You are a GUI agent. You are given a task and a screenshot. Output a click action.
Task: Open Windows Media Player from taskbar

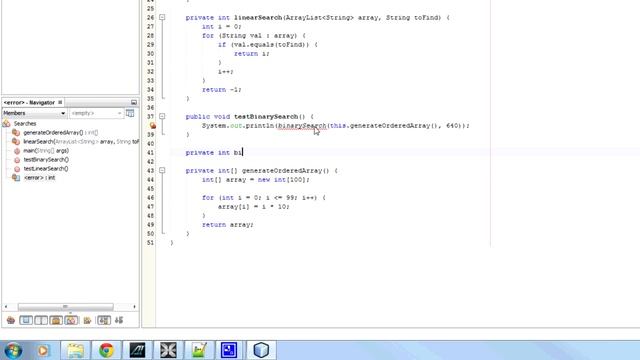pos(43,350)
